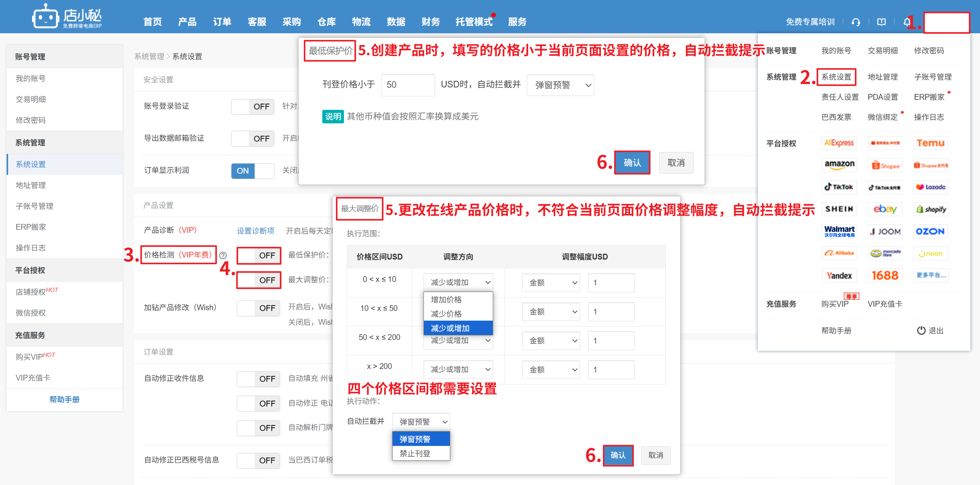Toggle the 订单显示利润 ON switch

[252, 171]
